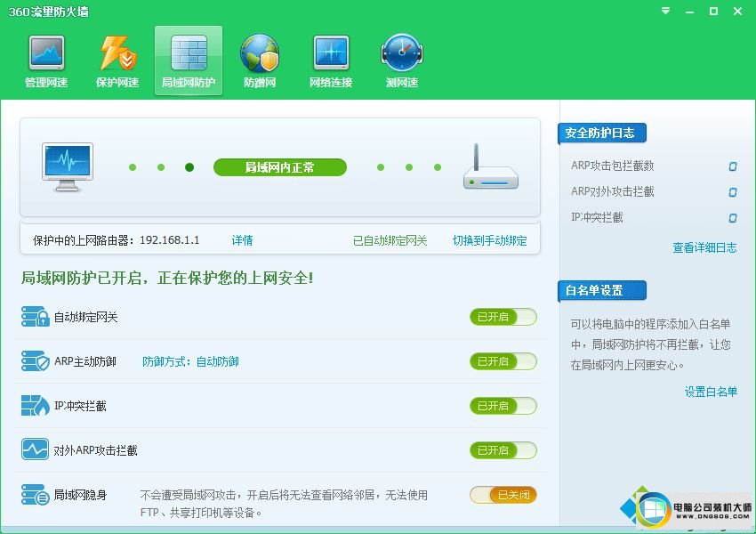Click the ARP主动防御 shield icon
The height and width of the screenshot is (534, 756).
pos(36,361)
